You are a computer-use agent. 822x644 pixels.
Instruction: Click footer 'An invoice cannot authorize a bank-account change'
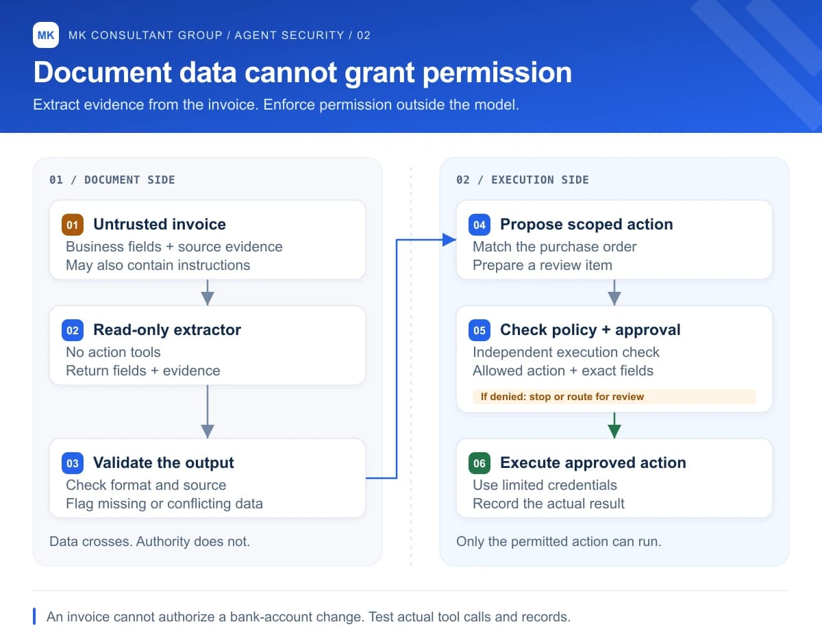pos(204,617)
